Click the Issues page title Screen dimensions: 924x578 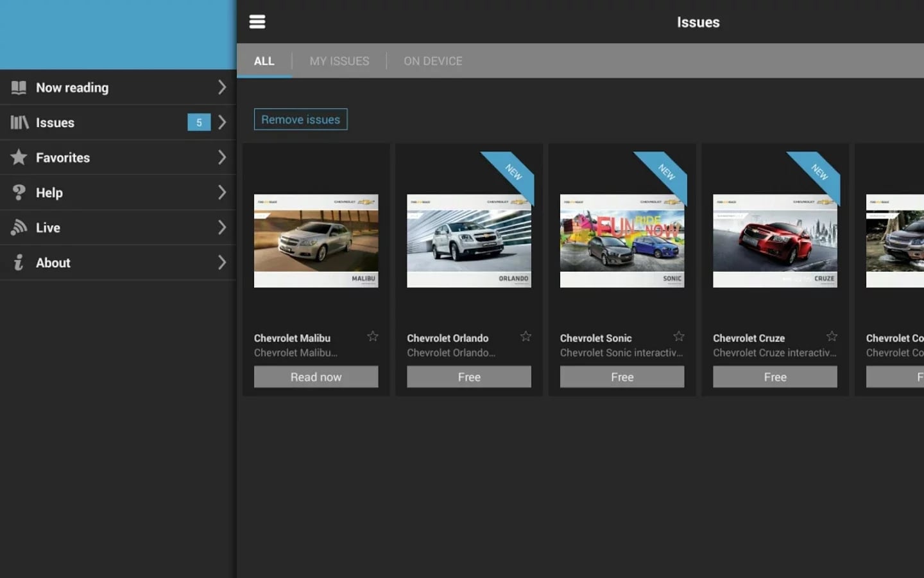pos(698,22)
